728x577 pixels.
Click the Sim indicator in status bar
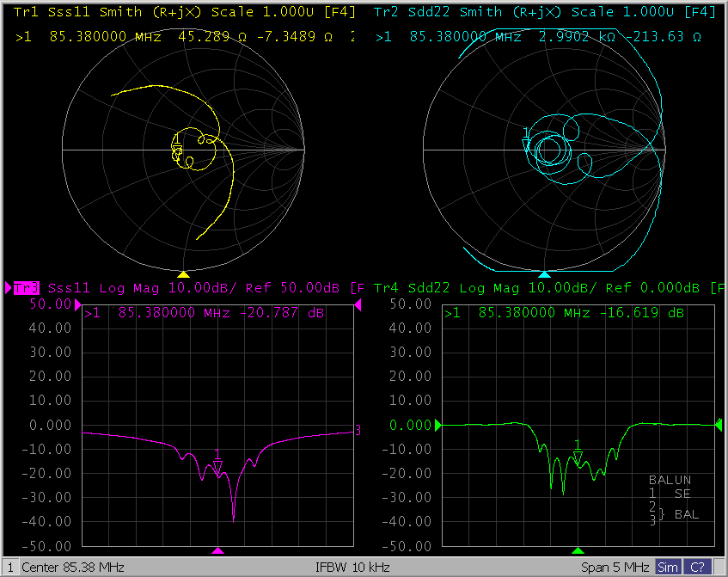point(668,568)
